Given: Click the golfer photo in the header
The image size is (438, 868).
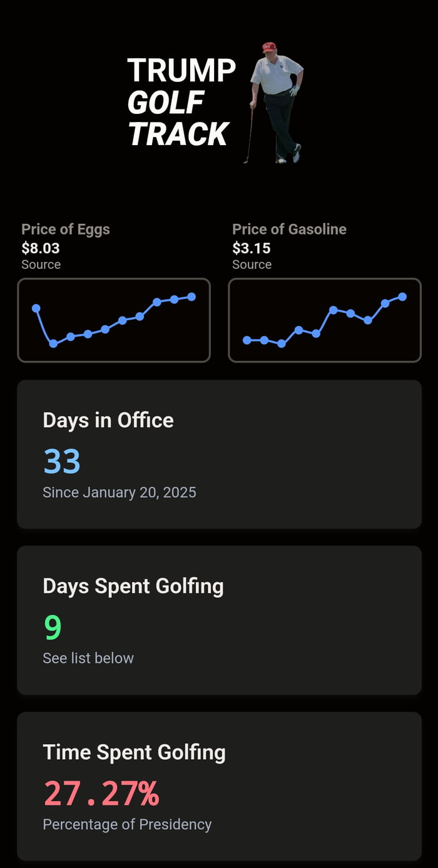Looking at the screenshot, I should (275, 103).
